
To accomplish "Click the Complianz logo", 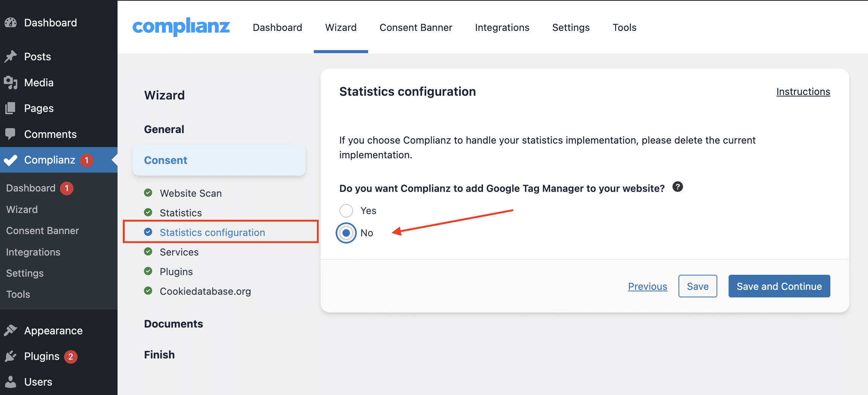I will tap(181, 27).
